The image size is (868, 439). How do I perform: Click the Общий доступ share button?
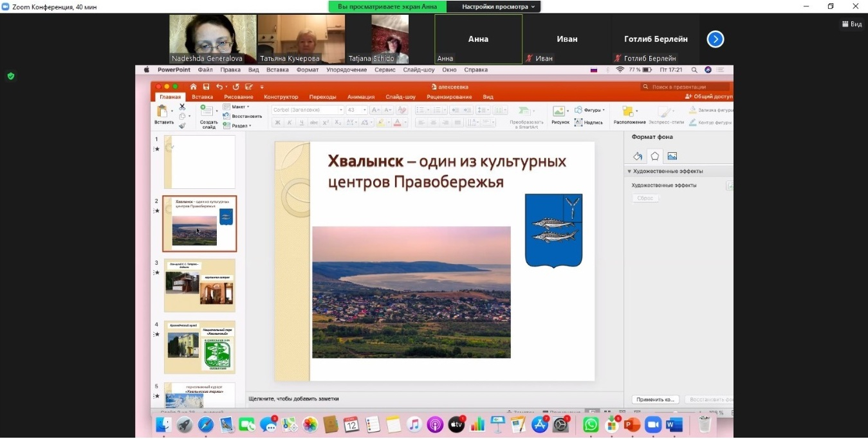click(x=708, y=96)
